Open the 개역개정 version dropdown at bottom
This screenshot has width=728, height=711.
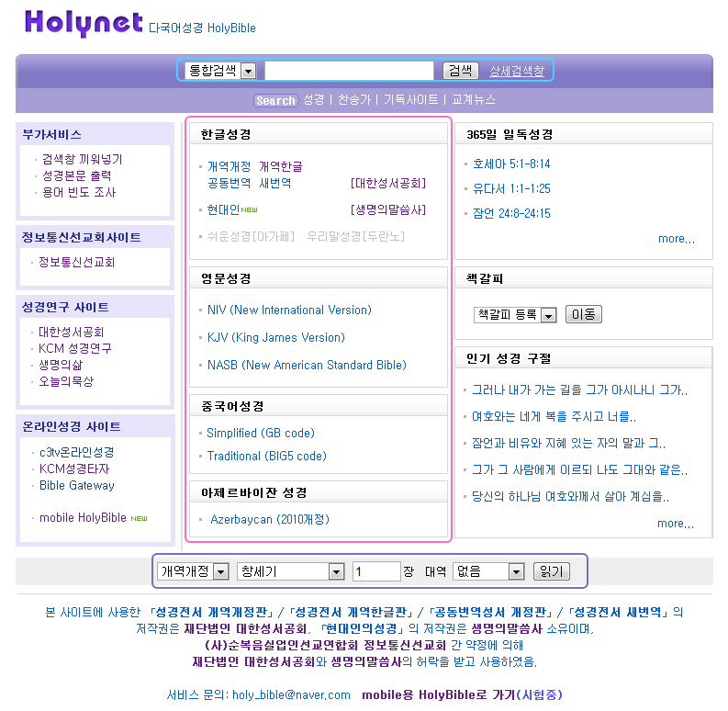[x=193, y=571]
